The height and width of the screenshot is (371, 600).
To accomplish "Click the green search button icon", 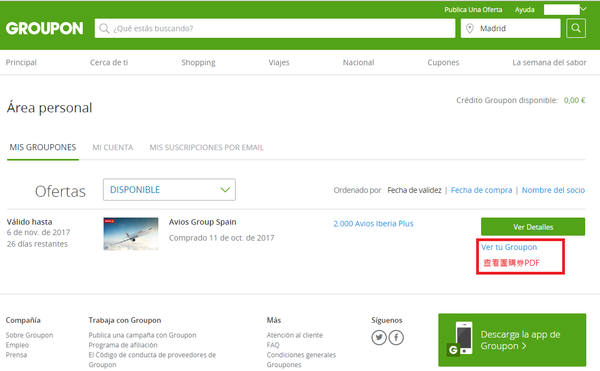I will (576, 28).
